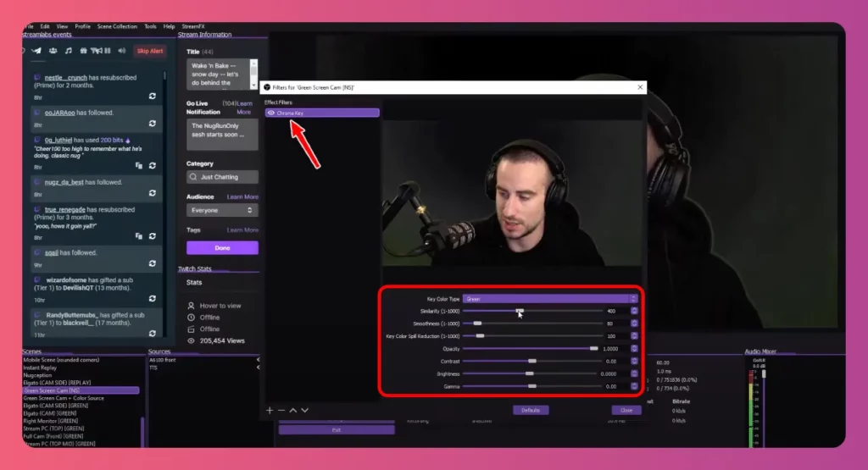Expand the Audience Everyone dropdown
The height and width of the screenshot is (470, 868).
pos(223,210)
